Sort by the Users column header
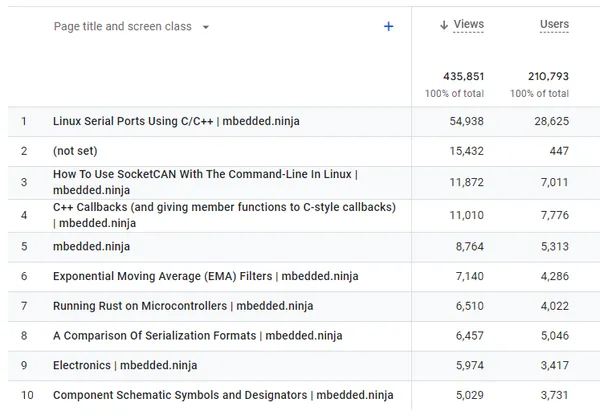Image resolution: width=600 pixels, height=418 pixels. tap(554, 25)
